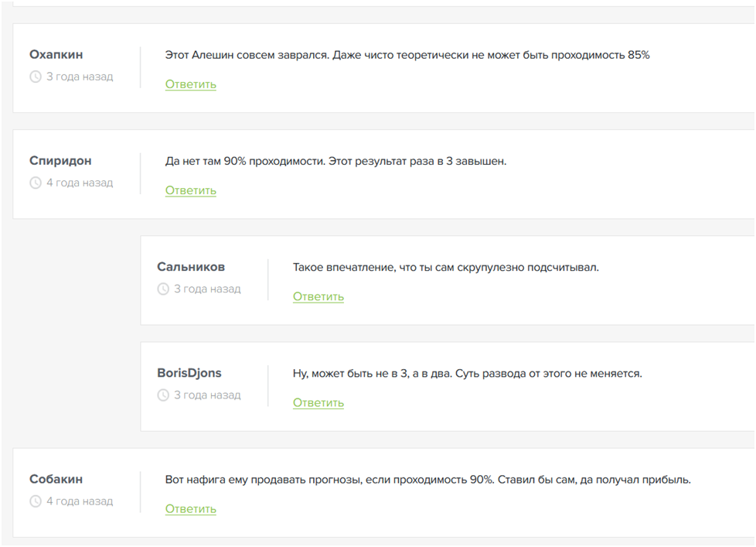Click clock icon under Сальников's name
Image resolution: width=756 pixels, height=547 pixels.
pos(163,289)
